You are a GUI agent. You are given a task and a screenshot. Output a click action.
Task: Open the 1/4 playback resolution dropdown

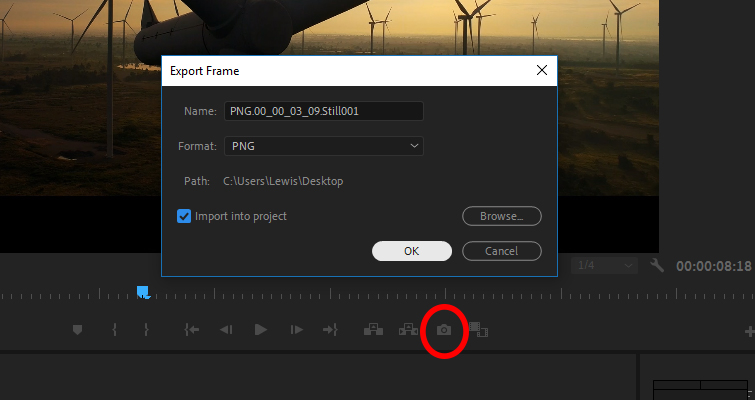tap(604, 266)
